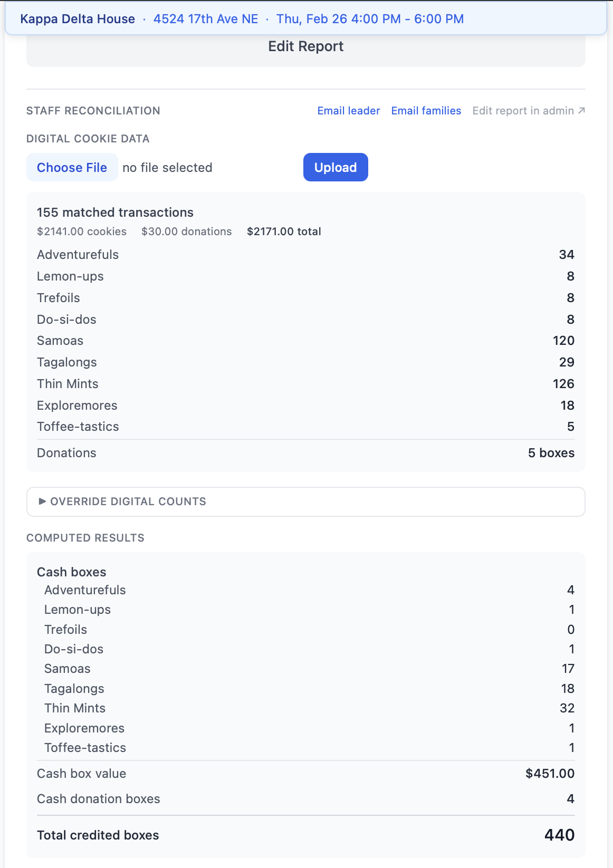Select the 4524 17th Ave NE address
The image size is (613, 868).
point(206,19)
